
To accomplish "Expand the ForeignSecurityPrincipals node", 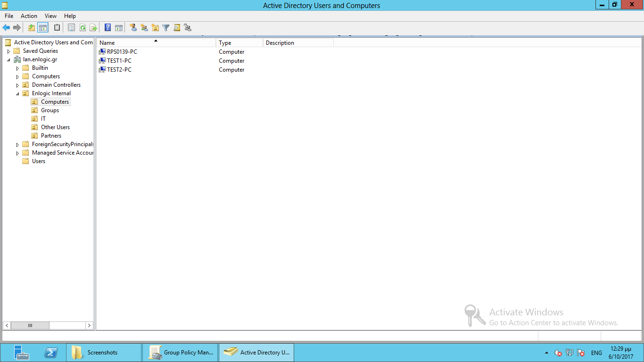I will 17,144.
